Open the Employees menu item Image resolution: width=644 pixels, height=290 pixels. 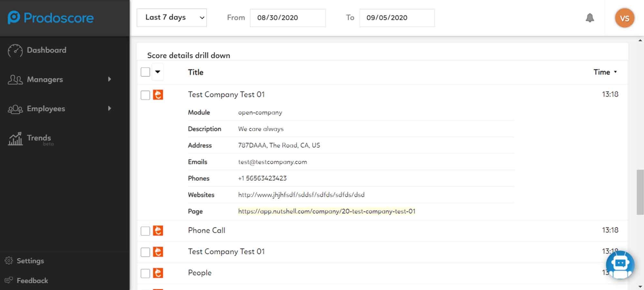coord(46,109)
